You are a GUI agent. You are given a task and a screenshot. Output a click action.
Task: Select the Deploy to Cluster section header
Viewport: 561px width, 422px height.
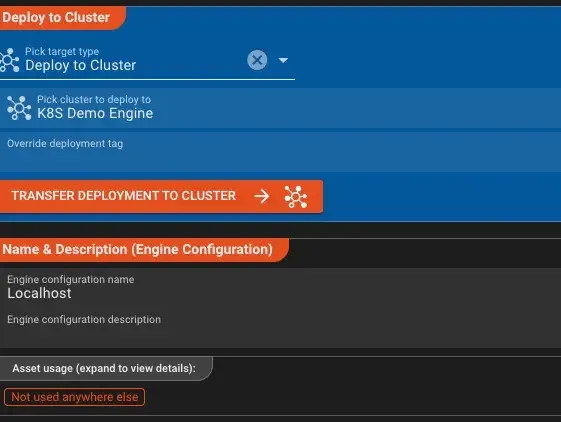[x=62, y=18]
